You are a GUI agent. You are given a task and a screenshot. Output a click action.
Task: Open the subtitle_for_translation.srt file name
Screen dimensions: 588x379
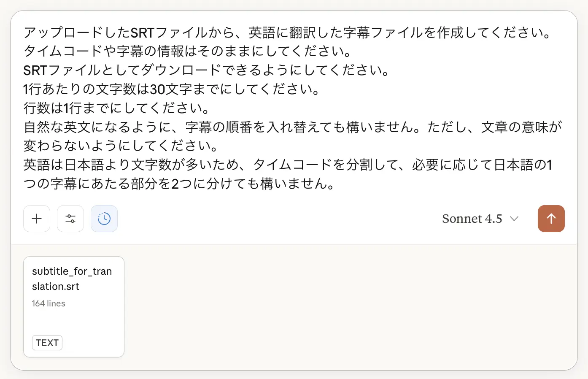tap(72, 279)
